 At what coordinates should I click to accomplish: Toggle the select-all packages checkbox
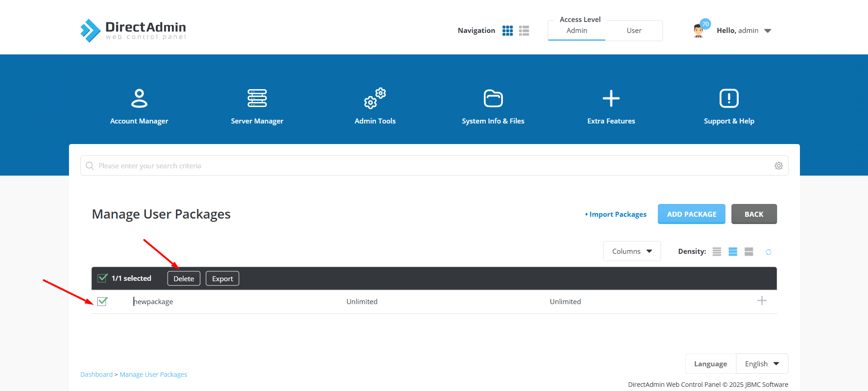pyautogui.click(x=102, y=278)
